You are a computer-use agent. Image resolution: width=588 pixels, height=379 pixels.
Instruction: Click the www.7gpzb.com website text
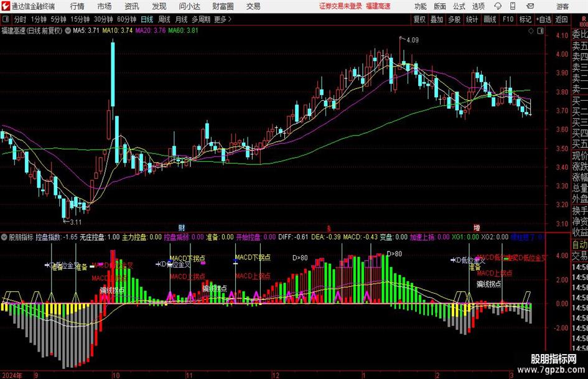point(551,370)
